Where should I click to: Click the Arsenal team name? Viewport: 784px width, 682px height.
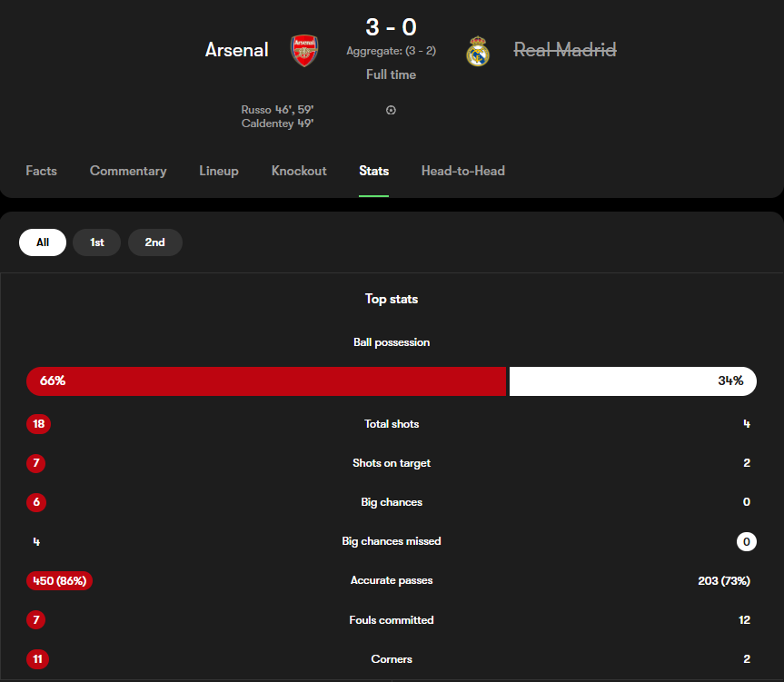(236, 50)
